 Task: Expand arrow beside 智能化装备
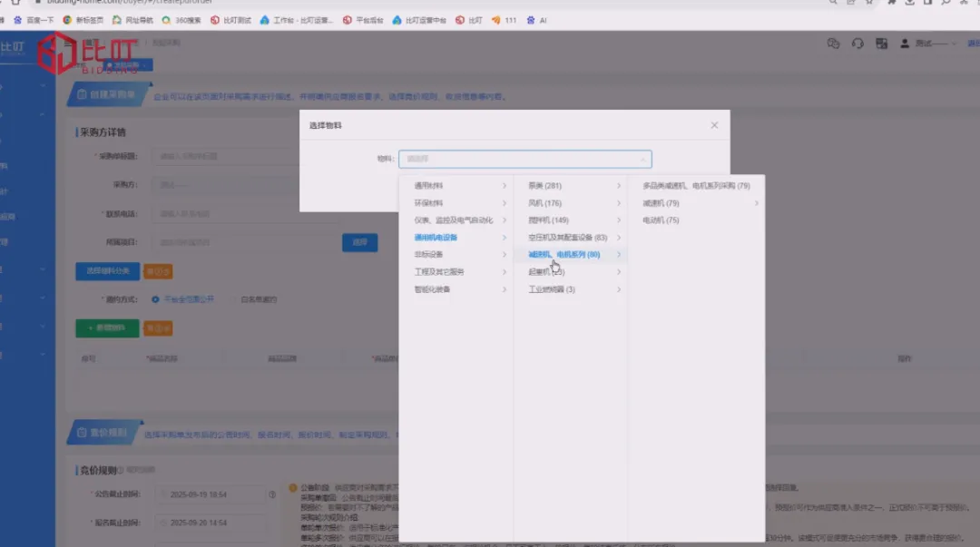[505, 289]
